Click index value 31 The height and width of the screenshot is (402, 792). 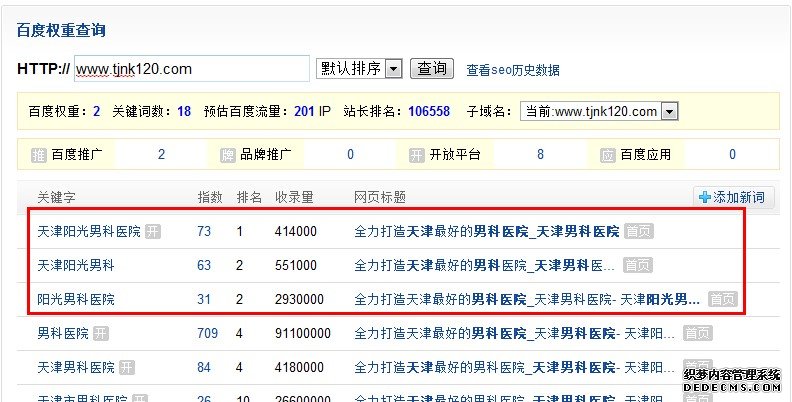(204, 299)
